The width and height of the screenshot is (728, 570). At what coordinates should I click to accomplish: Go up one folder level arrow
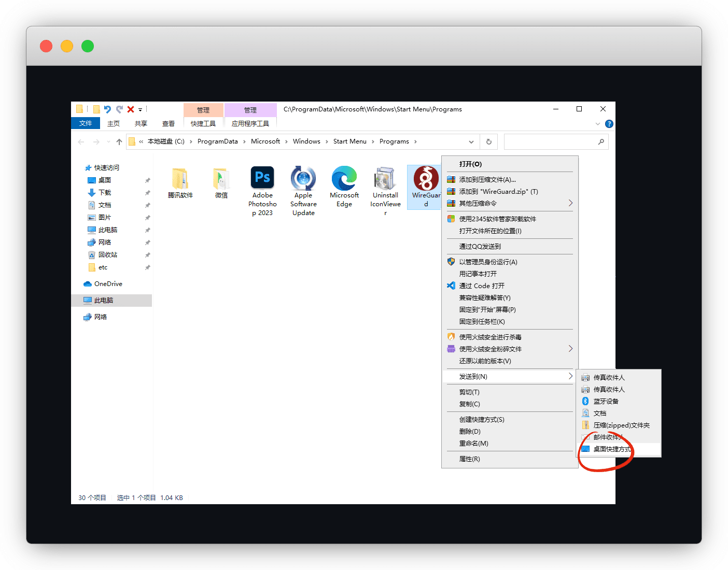point(119,141)
